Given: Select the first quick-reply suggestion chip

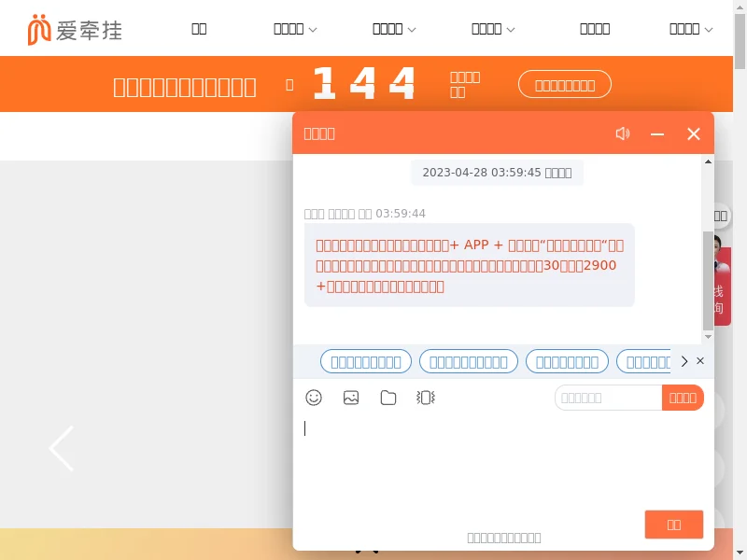Looking at the screenshot, I should pyautogui.click(x=366, y=362).
